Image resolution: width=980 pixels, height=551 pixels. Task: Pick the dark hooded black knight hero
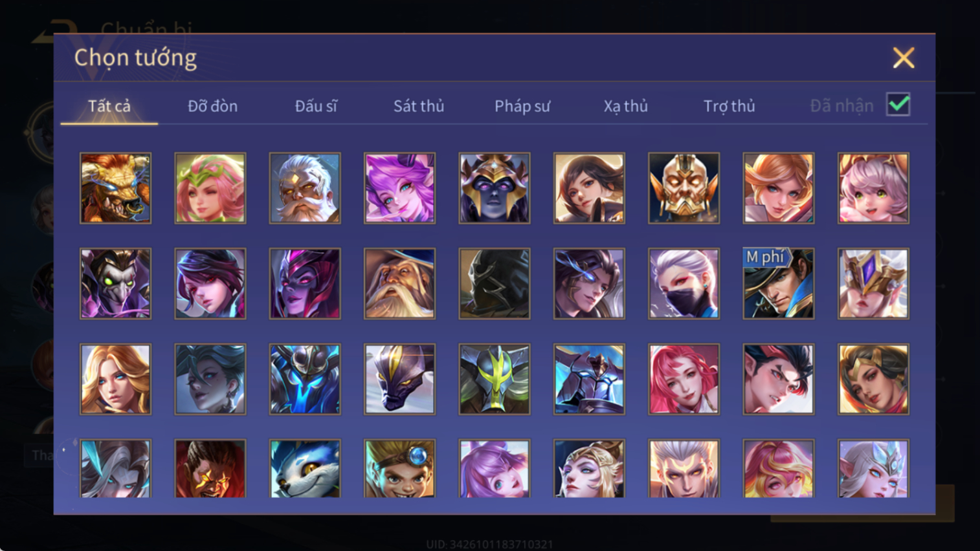pyautogui.click(x=495, y=284)
